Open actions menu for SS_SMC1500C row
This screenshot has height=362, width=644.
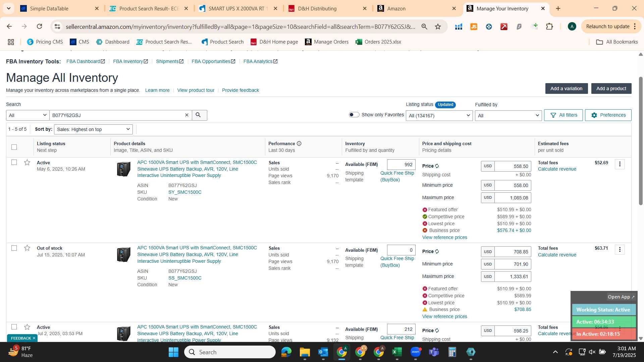620,249
